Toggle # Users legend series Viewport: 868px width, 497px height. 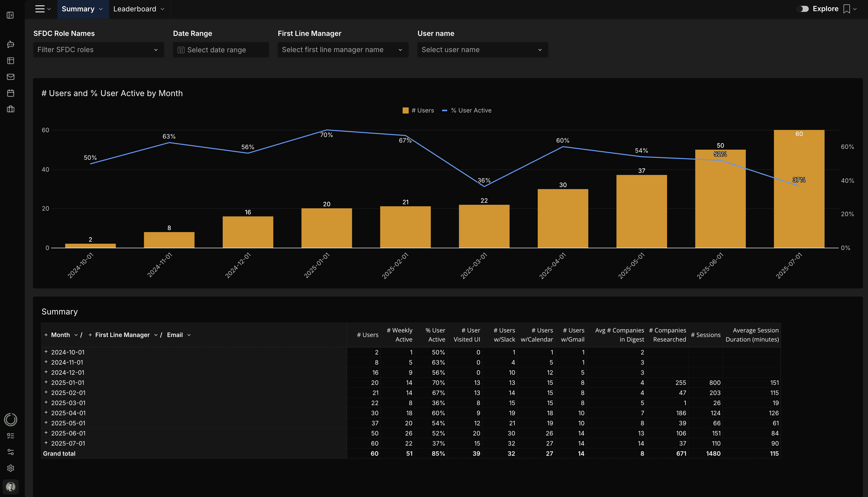coord(418,110)
